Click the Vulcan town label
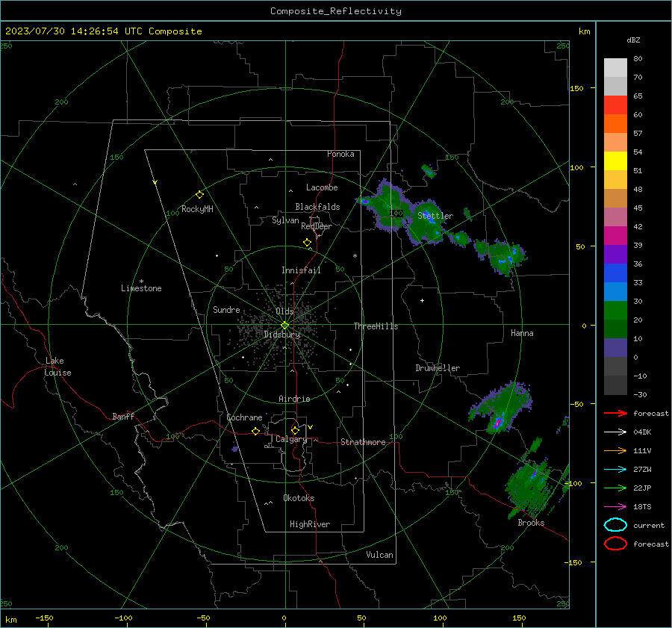This screenshot has width=672, height=628. click(x=379, y=555)
